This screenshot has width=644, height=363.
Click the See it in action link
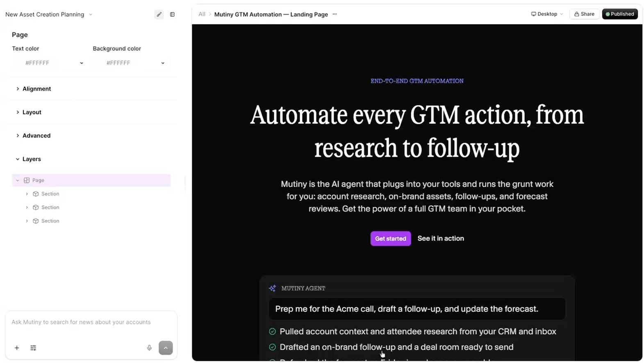(441, 238)
